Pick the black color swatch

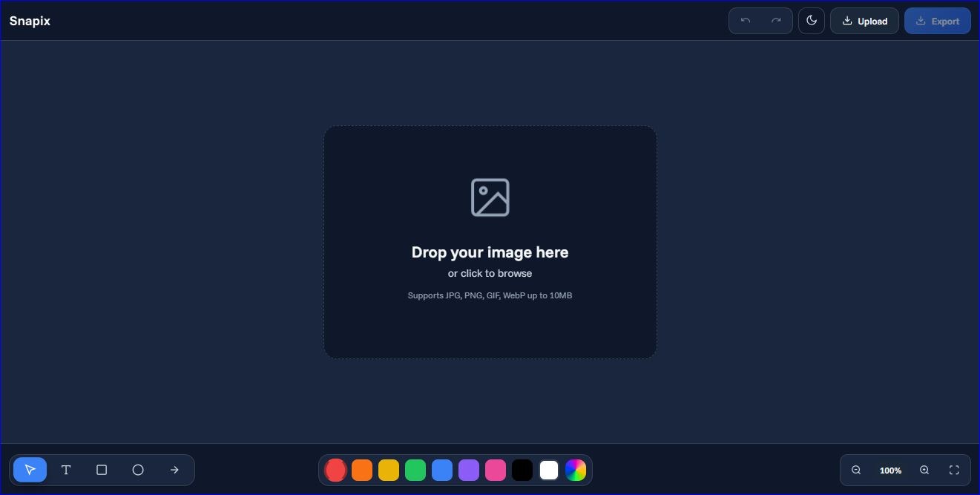click(x=522, y=470)
